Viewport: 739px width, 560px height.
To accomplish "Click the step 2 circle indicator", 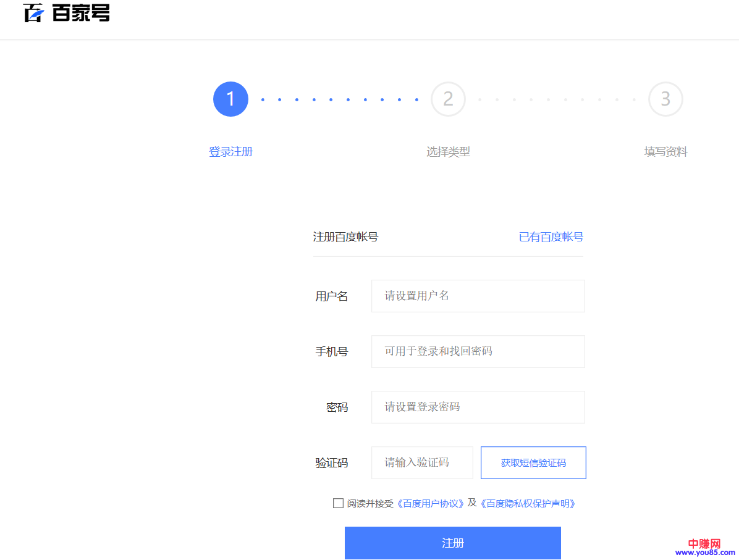I will (x=448, y=99).
